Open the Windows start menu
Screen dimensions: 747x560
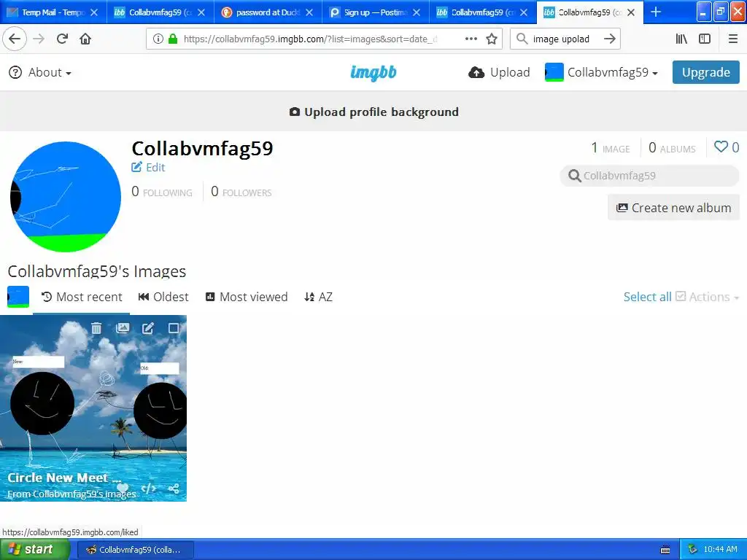tap(35, 549)
